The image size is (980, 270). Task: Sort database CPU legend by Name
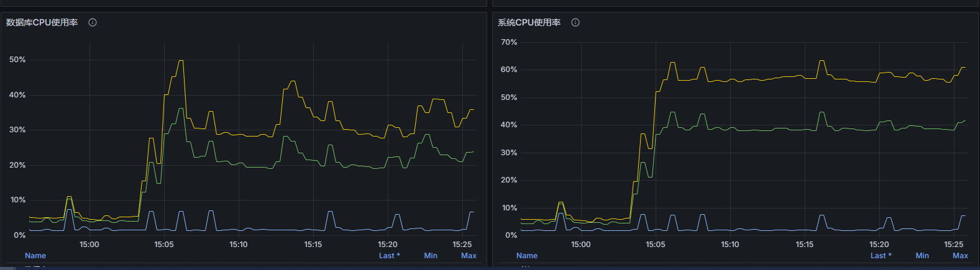point(35,256)
